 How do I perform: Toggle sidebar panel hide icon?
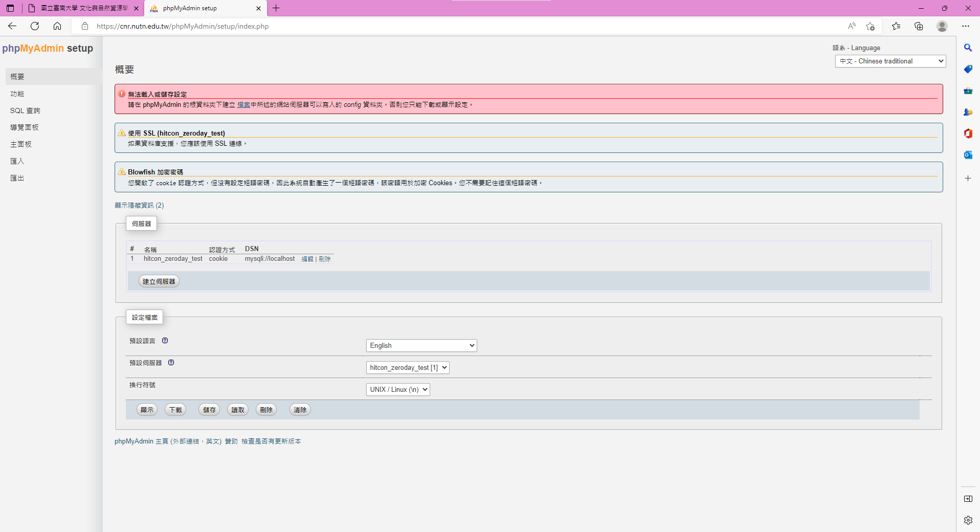pyautogui.click(x=968, y=499)
